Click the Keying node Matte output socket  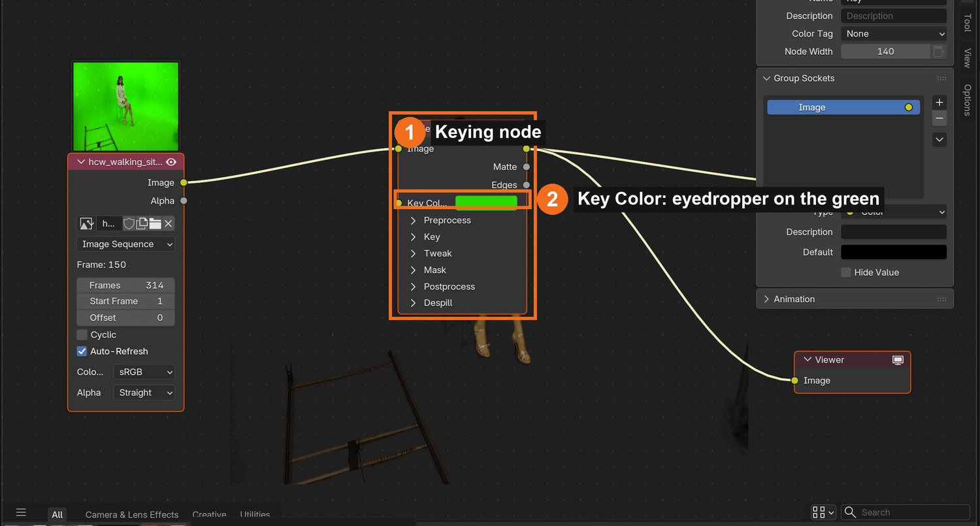[x=527, y=167]
